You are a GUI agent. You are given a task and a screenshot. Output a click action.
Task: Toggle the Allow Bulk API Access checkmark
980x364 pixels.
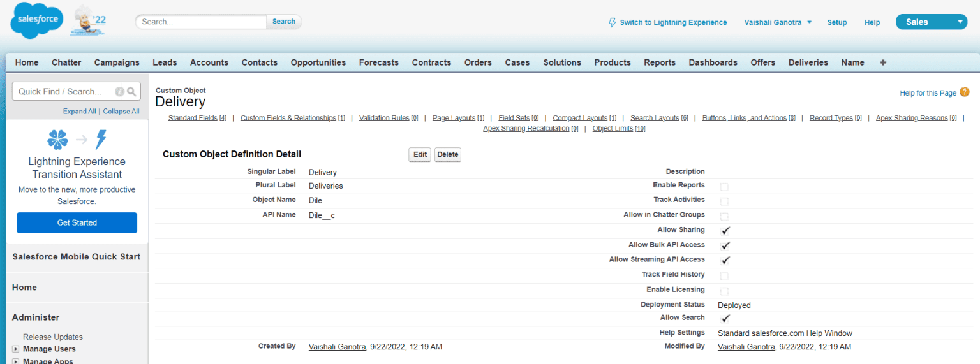(725, 245)
